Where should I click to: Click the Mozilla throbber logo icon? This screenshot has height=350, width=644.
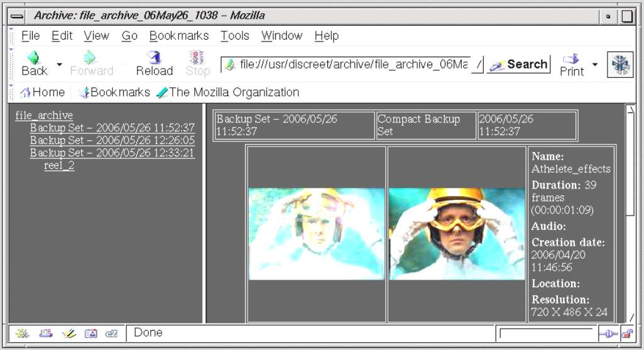pos(619,65)
